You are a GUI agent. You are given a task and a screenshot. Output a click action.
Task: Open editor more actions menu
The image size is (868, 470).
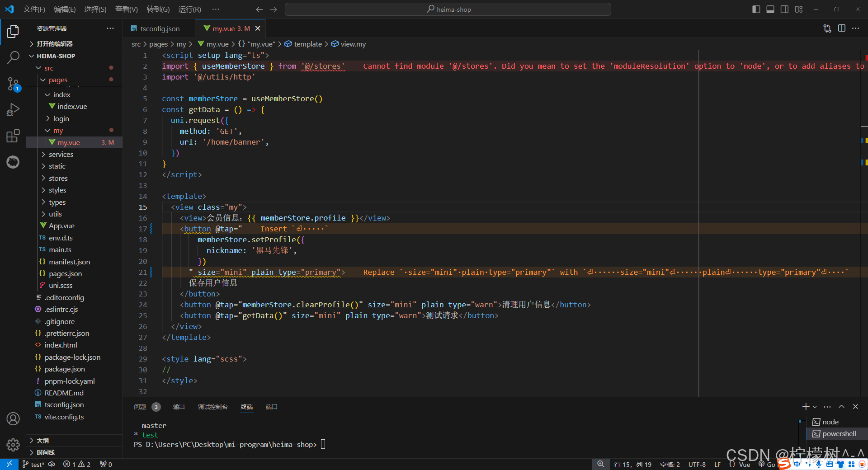point(856,28)
